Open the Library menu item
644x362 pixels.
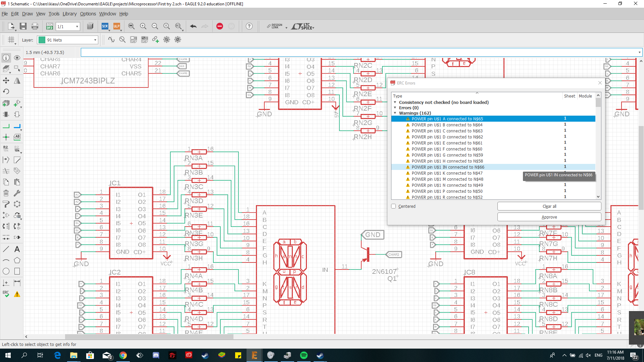68,14
